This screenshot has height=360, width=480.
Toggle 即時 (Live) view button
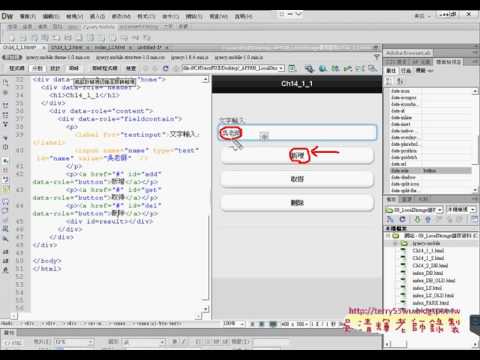point(74,68)
